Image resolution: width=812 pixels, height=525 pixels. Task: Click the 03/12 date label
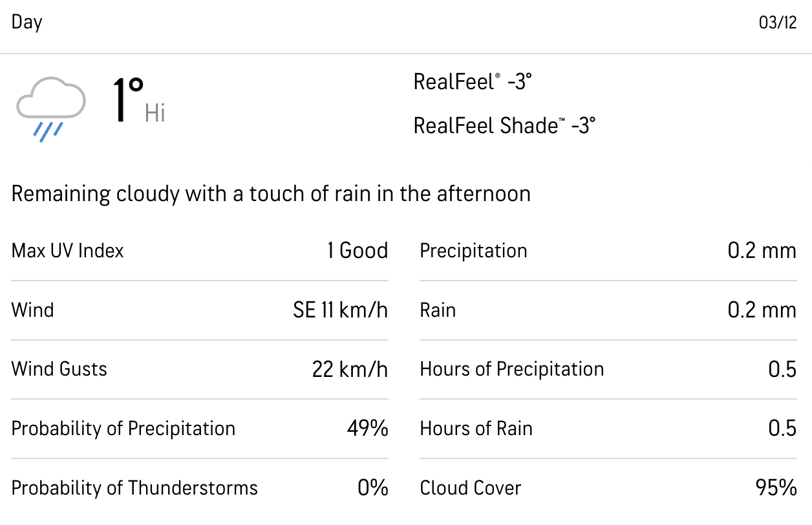pyautogui.click(x=778, y=23)
